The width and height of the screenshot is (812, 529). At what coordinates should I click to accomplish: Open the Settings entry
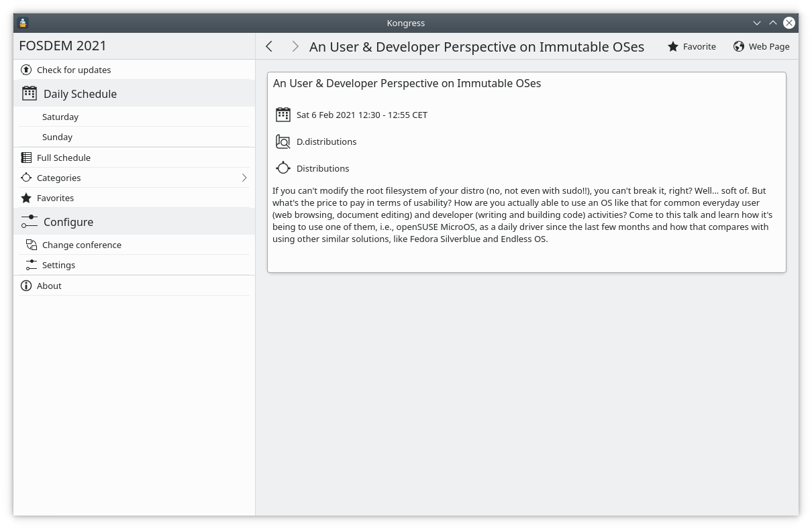[58, 265]
